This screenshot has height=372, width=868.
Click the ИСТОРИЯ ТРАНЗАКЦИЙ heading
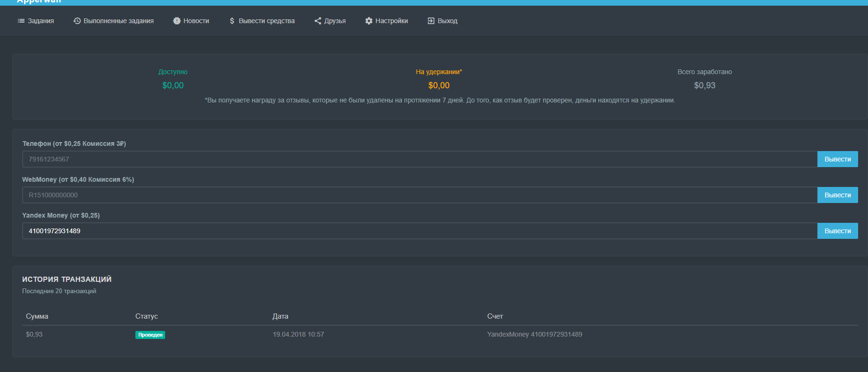pos(67,279)
